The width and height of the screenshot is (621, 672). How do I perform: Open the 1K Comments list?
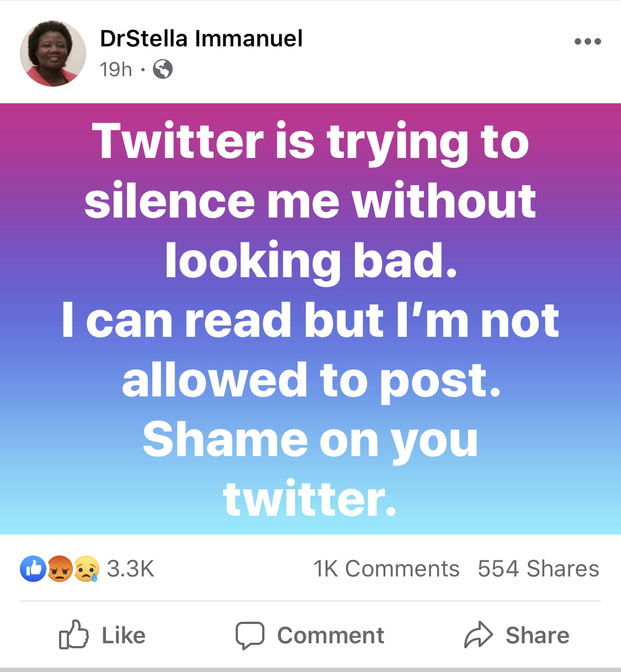386,569
